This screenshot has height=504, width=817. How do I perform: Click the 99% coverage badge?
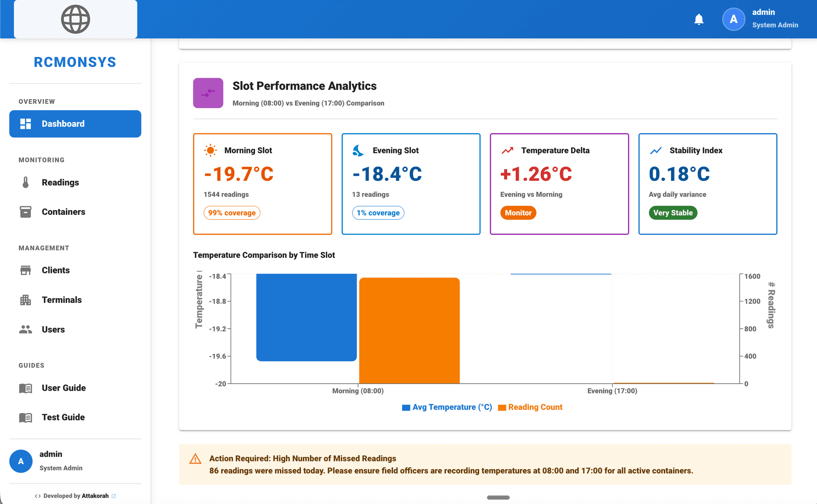pyautogui.click(x=232, y=213)
